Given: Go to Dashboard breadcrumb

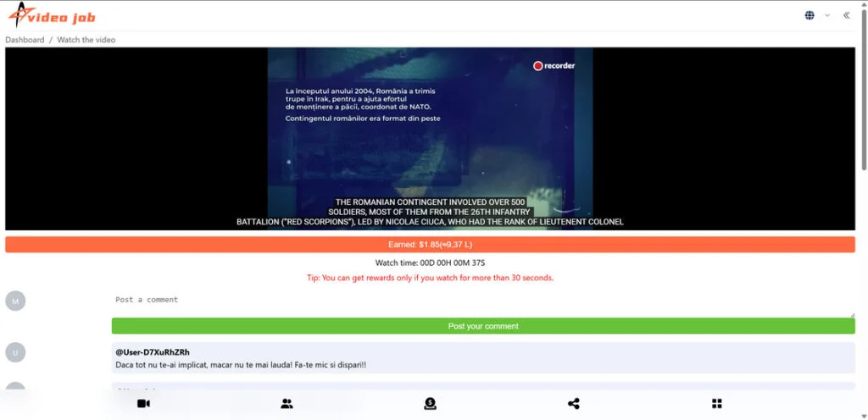Looking at the screenshot, I should tap(25, 40).
